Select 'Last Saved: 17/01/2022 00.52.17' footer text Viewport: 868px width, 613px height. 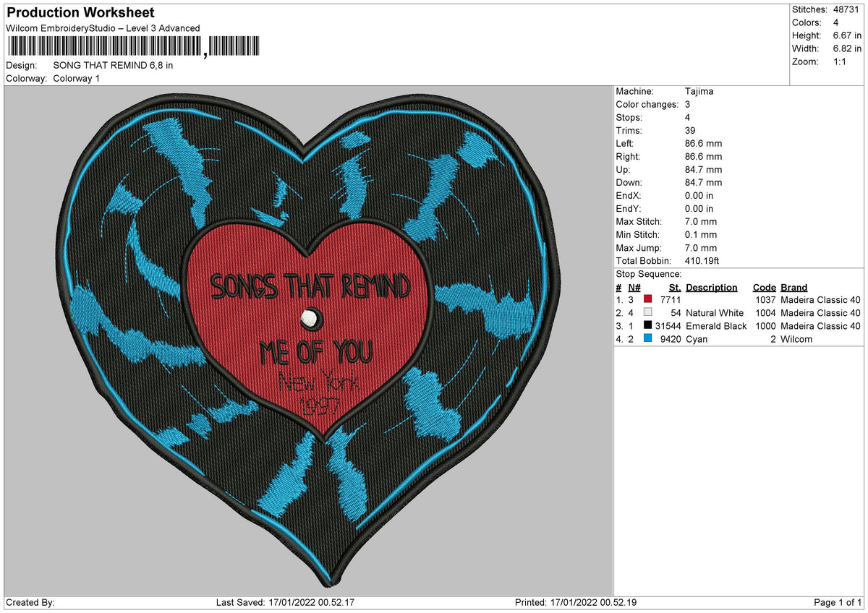pos(285,602)
